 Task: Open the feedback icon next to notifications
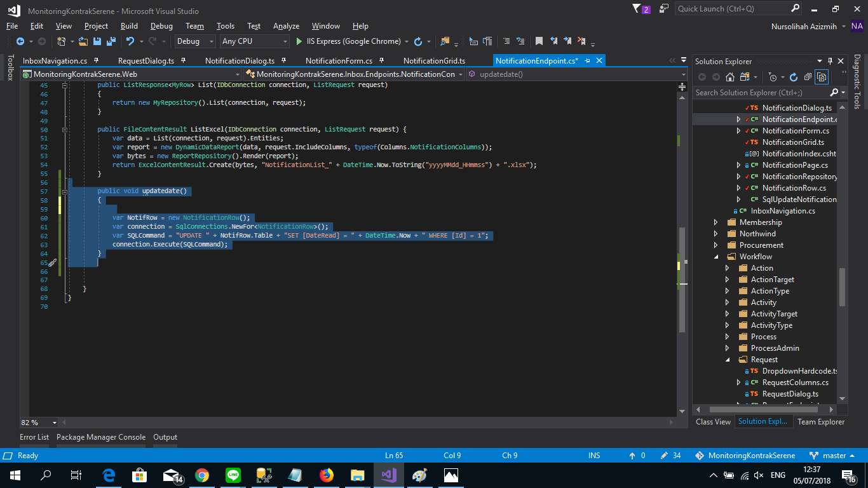click(x=664, y=9)
